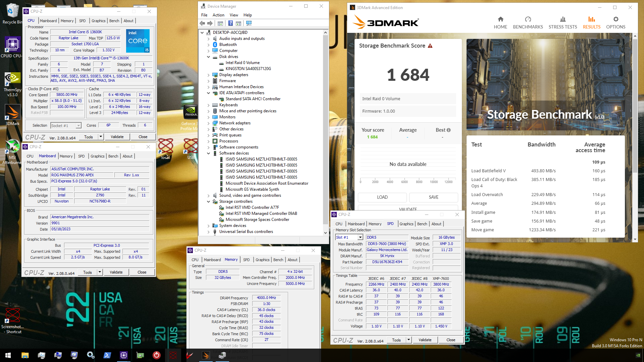
Task: Select the 'local' desktop shortcut
Action: (165, 149)
